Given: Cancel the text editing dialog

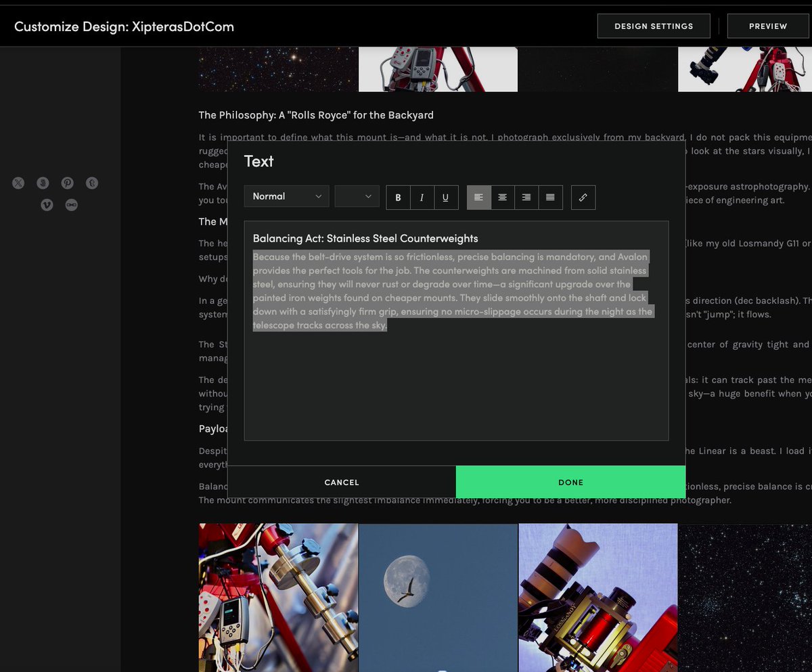Looking at the screenshot, I should [342, 482].
